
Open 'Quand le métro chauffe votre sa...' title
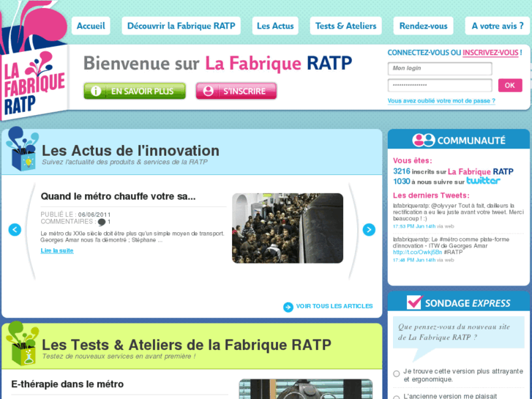click(x=118, y=196)
